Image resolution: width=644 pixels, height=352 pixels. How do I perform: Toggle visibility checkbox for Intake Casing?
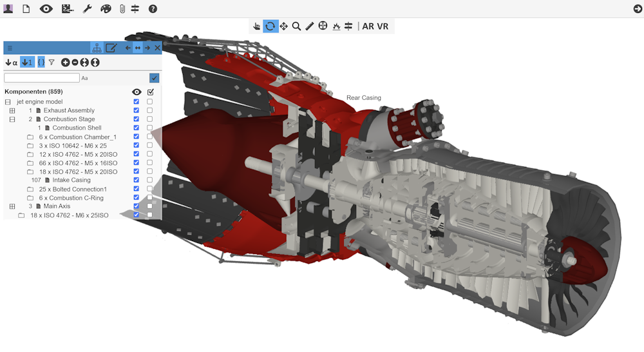coord(136,180)
